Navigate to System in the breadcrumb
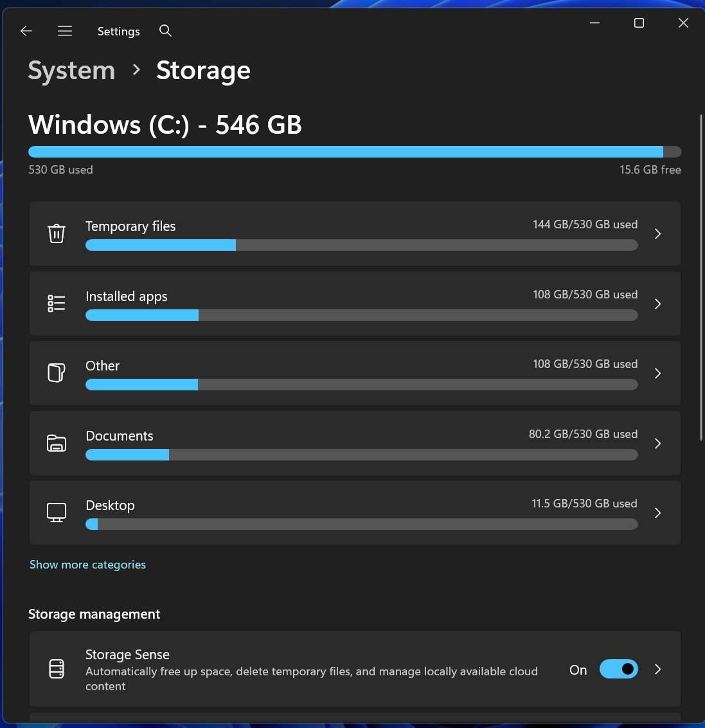 (71, 70)
